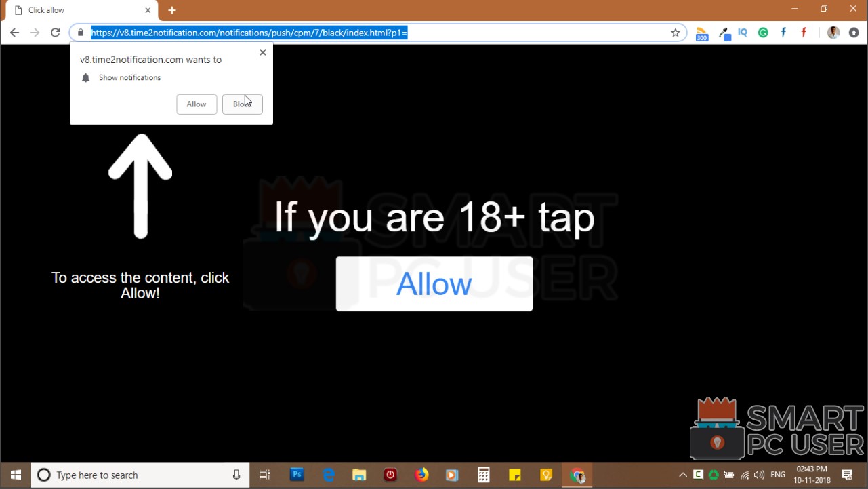This screenshot has height=489, width=868.
Task: Launch Microsoft Edge from the taskbar
Action: point(329,475)
